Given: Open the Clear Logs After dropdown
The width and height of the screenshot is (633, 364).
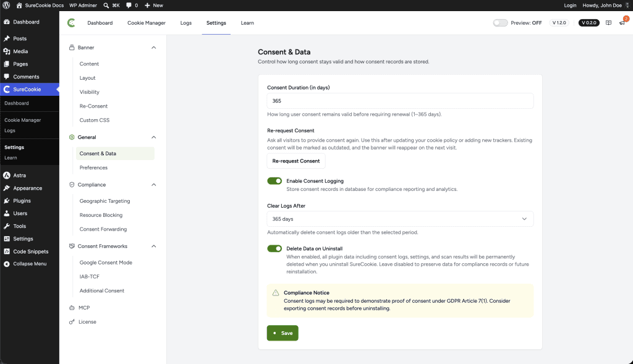Looking at the screenshot, I should [400, 219].
